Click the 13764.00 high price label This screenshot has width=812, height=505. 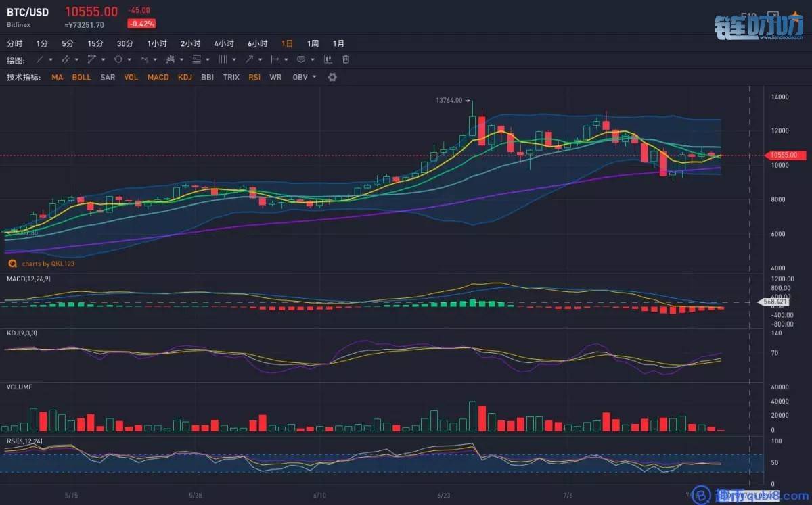pyautogui.click(x=449, y=100)
